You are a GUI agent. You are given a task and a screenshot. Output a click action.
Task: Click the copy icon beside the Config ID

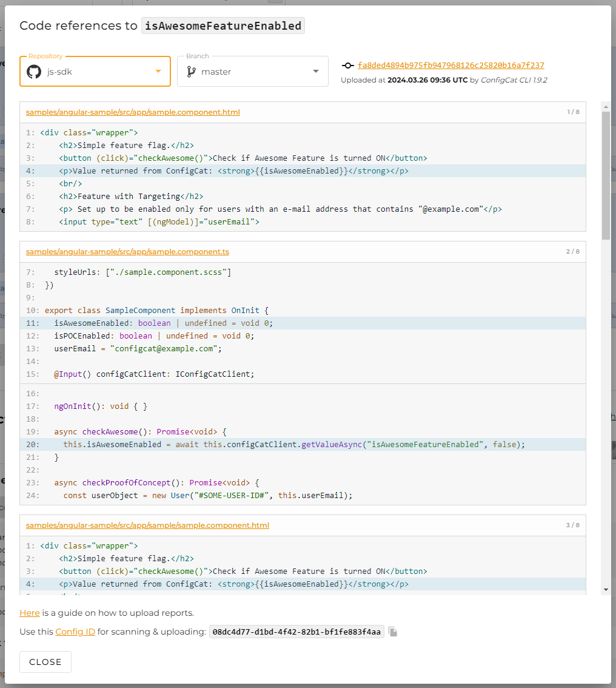pos(392,631)
